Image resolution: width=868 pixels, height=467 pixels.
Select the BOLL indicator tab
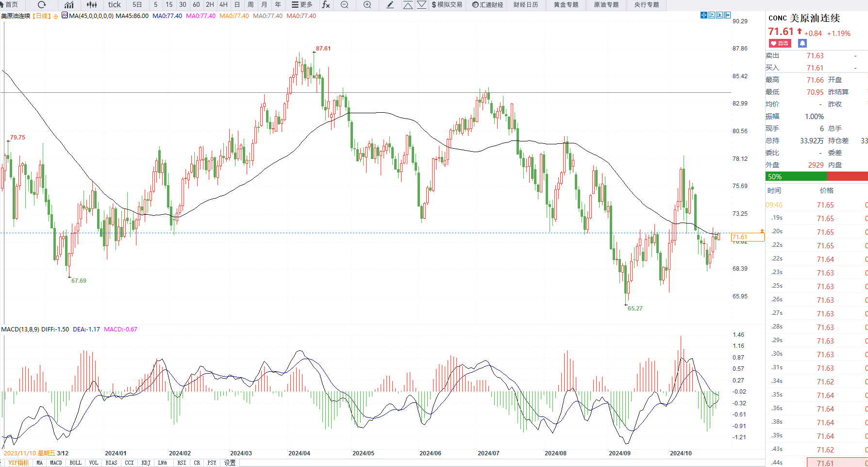[75, 463]
